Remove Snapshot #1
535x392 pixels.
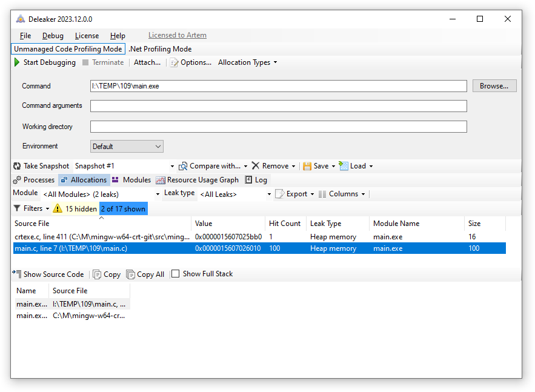pos(272,165)
